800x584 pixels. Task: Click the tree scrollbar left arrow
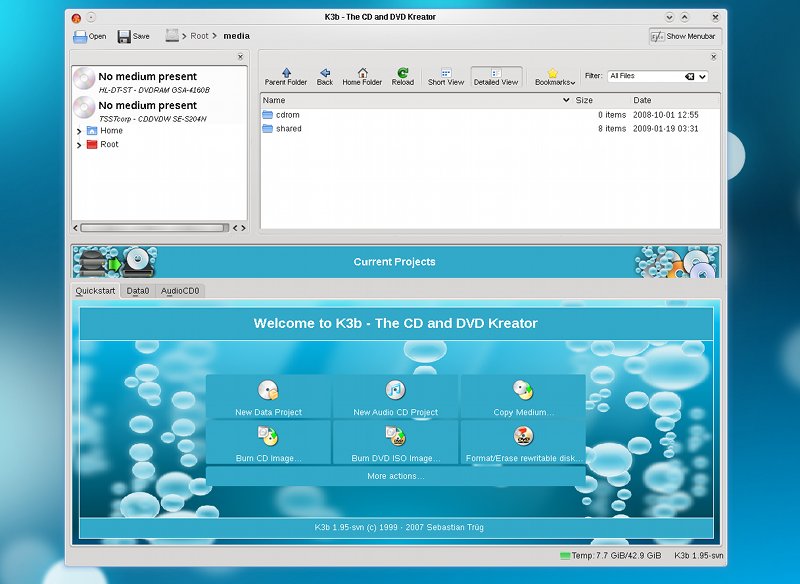pos(76,228)
